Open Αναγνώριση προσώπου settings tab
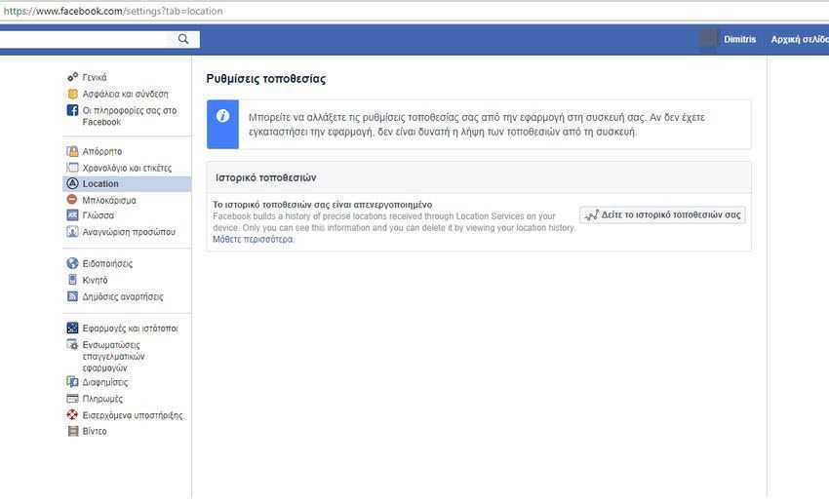Viewport: 829px width, 504px height. [129, 231]
